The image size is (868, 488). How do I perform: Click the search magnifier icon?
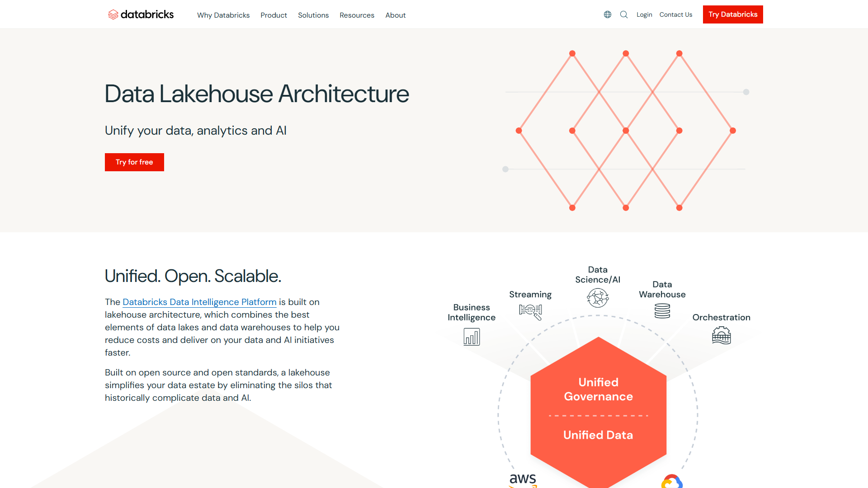tap(624, 14)
